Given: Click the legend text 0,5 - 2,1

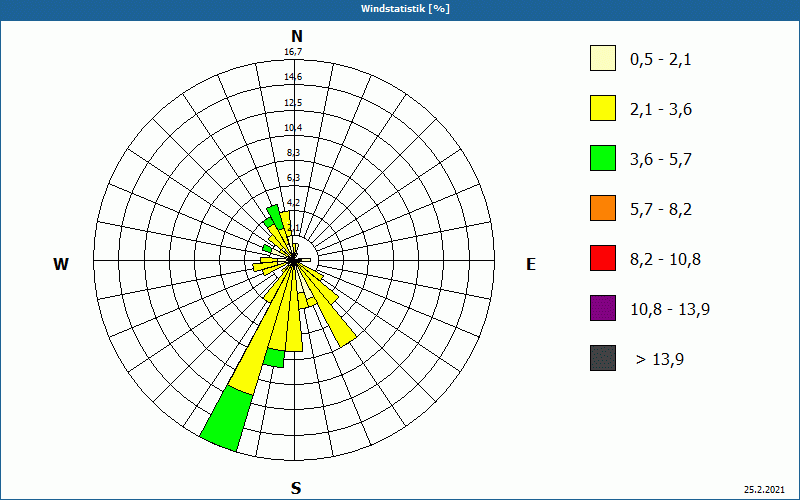Looking at the screenshot, I should point(661,60).
